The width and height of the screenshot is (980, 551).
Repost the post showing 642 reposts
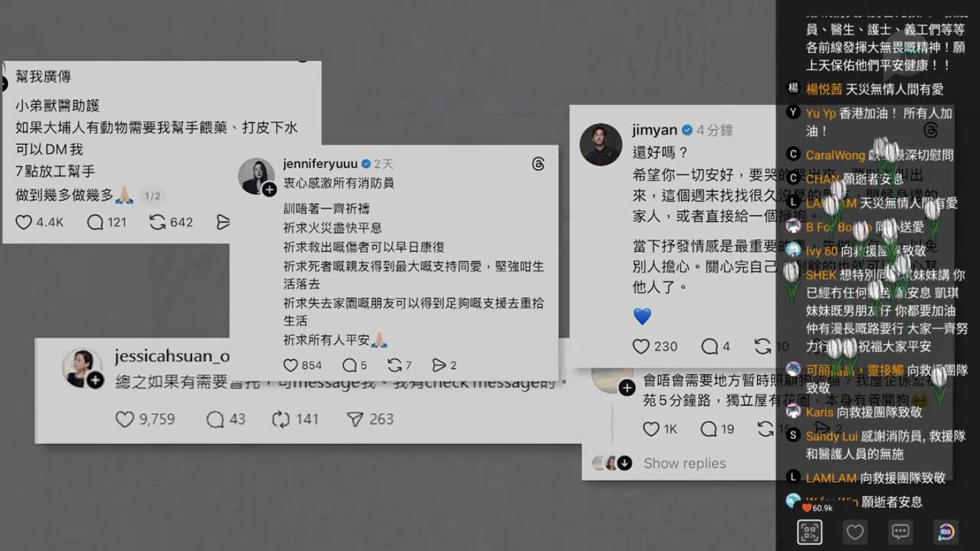[x=157, y=222]
